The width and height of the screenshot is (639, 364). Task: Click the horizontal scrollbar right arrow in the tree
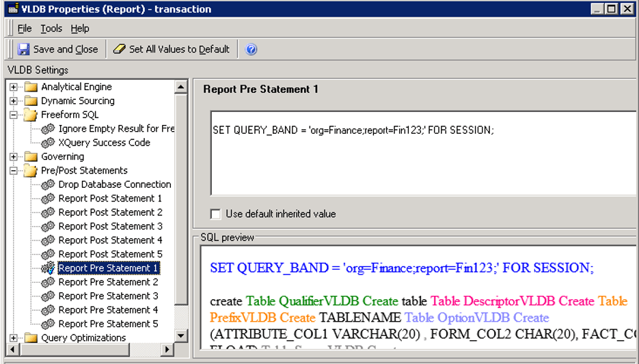(166, 350)
